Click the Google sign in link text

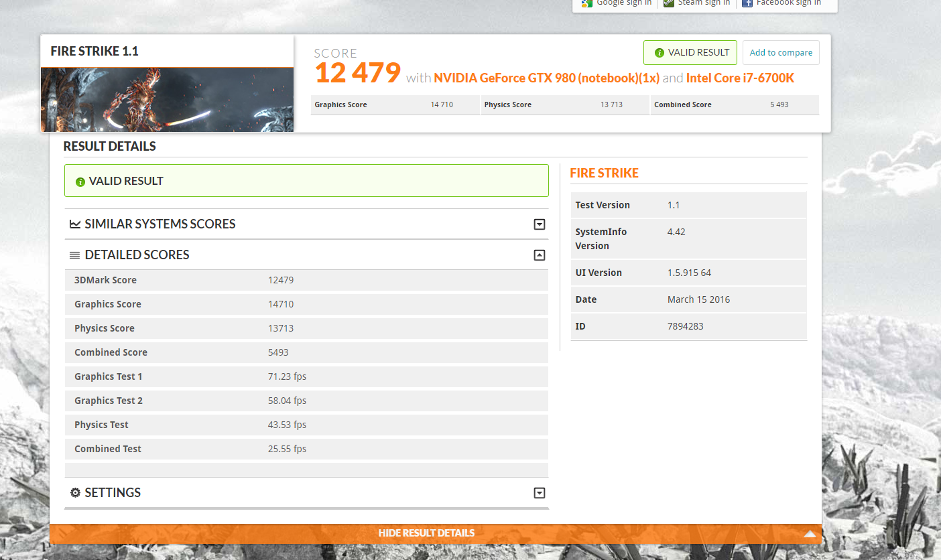tap(624, 3)
